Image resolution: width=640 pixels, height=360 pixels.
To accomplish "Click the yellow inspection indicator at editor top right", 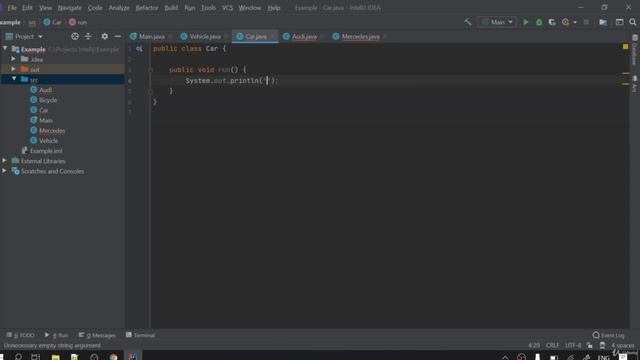I will click(625, 47).
